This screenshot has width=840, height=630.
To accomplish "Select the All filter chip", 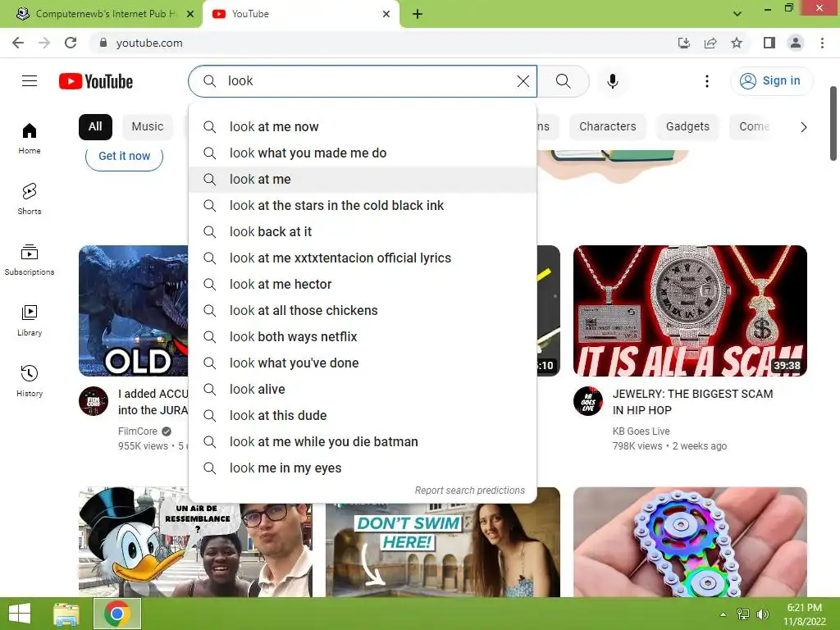I will point(95,127).
